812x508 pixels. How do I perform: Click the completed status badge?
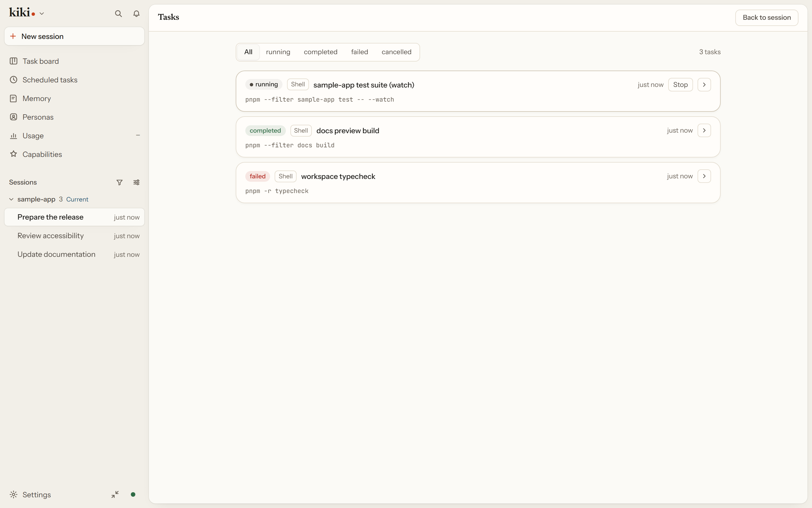tap(265, 130)
